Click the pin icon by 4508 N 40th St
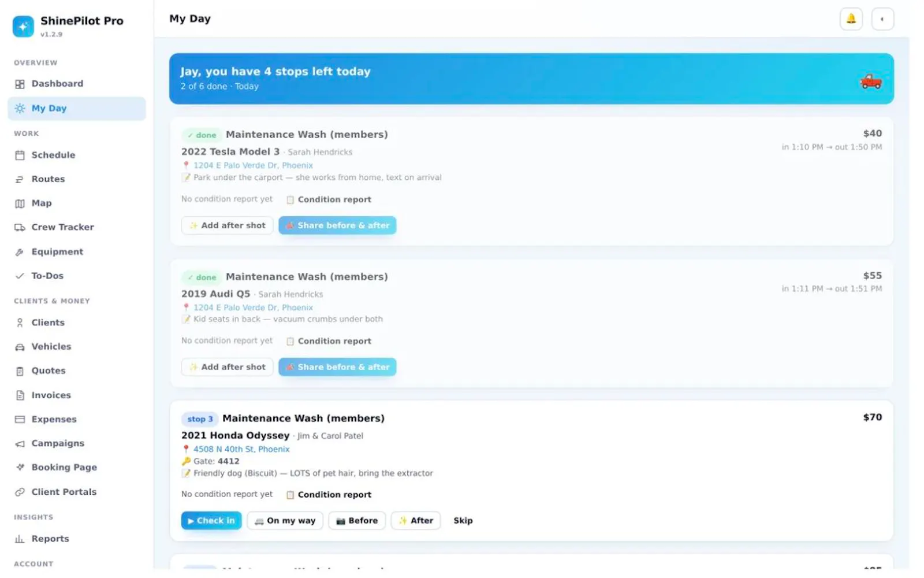This screenshot has width=924, height=578. pyautogui.click(x=186, y=449)
